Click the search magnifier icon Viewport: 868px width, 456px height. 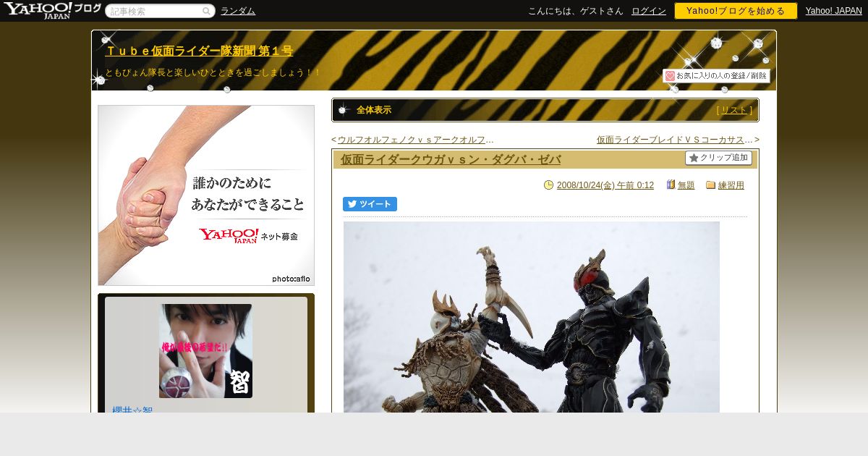click(x=206, y=11)
